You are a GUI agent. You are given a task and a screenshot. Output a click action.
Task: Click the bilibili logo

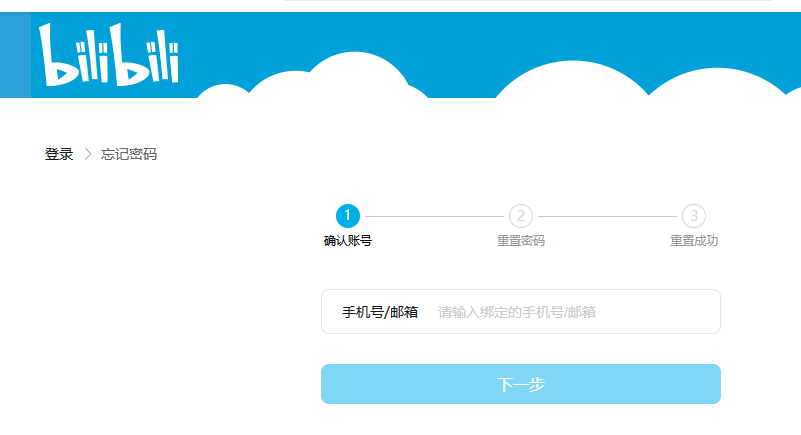(109, 55)
